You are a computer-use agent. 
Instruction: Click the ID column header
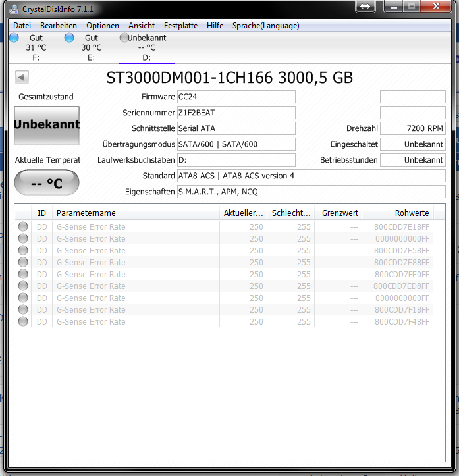point(41,213)
